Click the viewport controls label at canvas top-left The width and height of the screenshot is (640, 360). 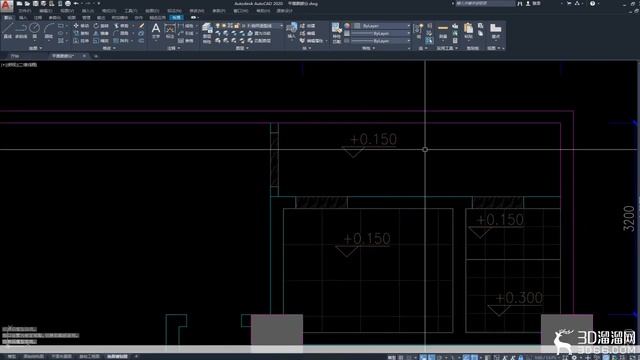(x=19, y=65)
